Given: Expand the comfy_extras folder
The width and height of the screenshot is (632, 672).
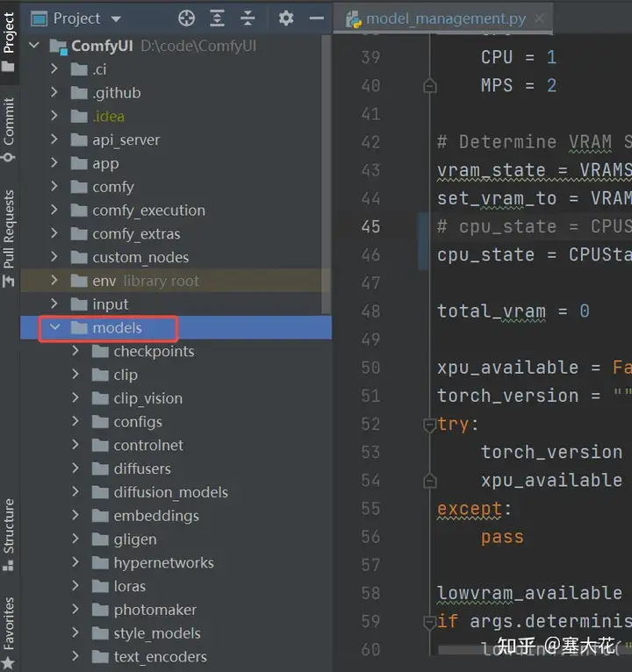Looking at the screenshot, I should coord(54,233).
